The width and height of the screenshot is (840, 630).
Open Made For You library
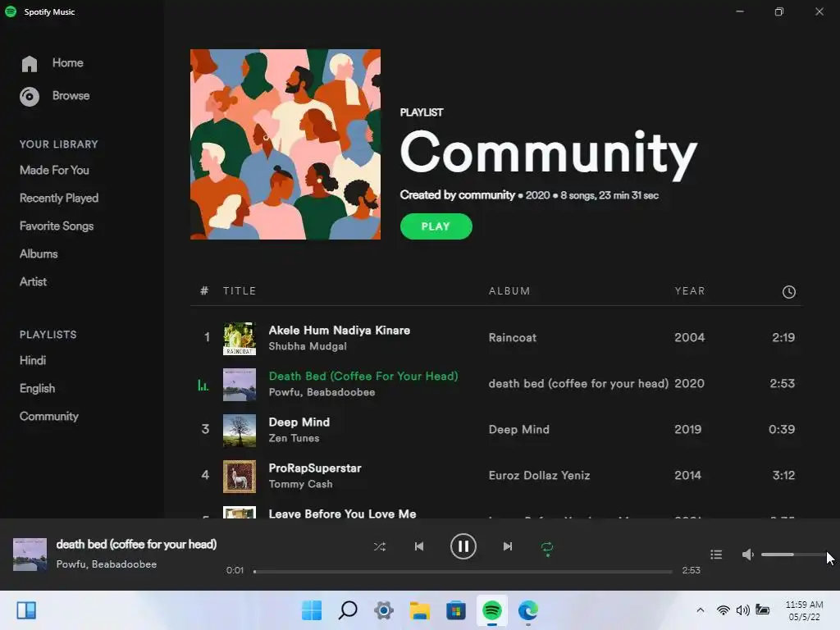[54, 170]
